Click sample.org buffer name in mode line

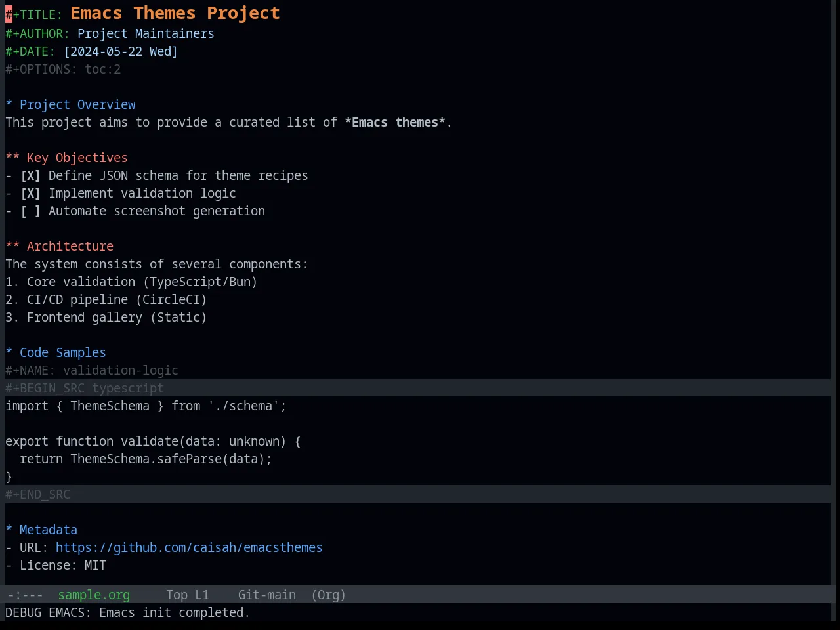click(x=94, y=595)
